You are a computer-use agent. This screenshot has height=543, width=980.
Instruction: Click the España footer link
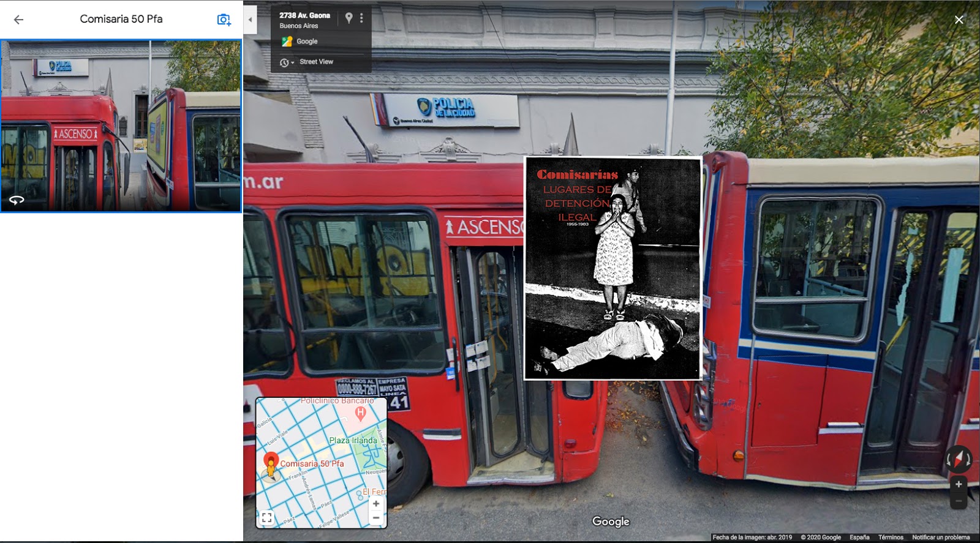point(859,537)
